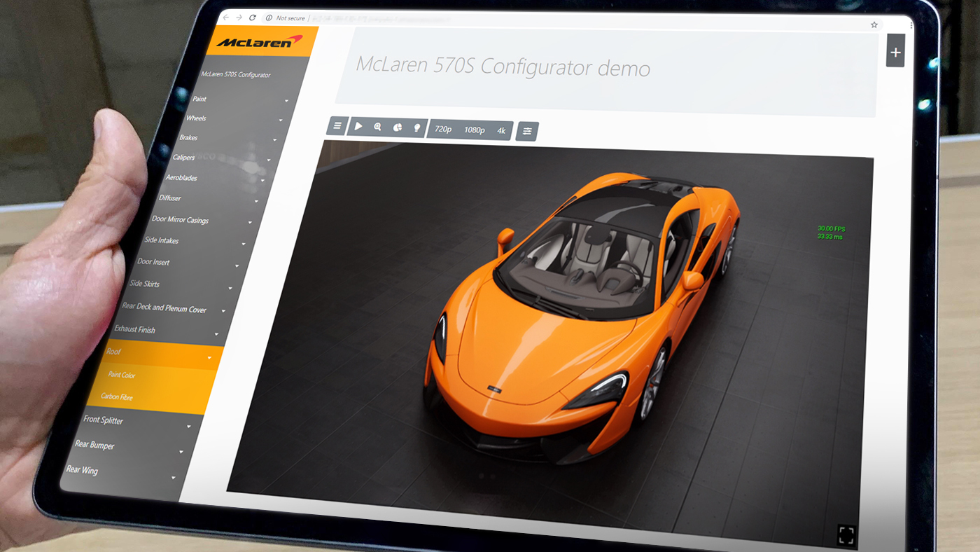
Task: Click the McLaren 570S Configurator sidebar heading
Action: (235, 74)
